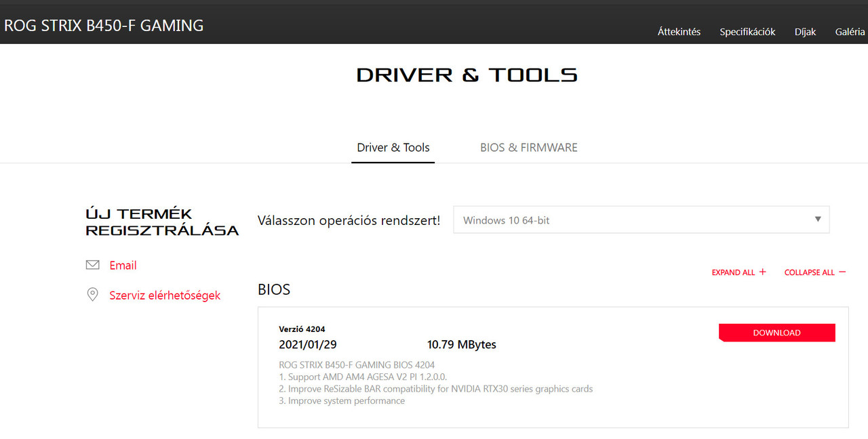Open the Díjak menu item
This screenshot has width=868, height=439.
pos(806,32)
